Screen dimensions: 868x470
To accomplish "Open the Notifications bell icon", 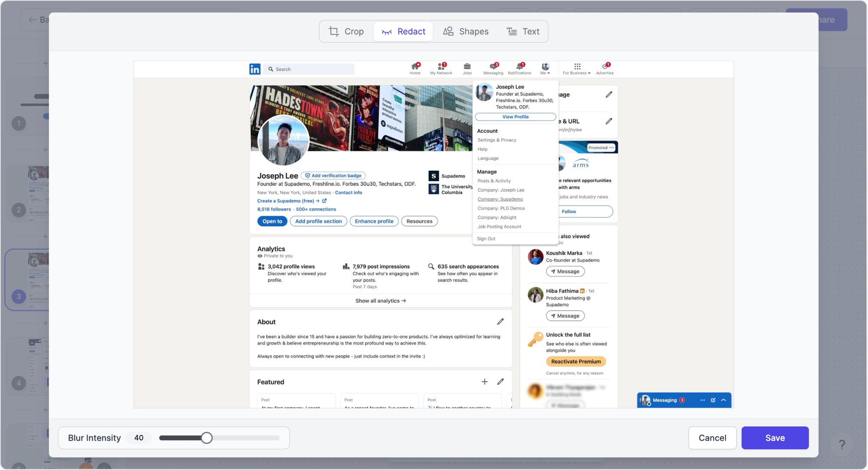I will point(519,69).
